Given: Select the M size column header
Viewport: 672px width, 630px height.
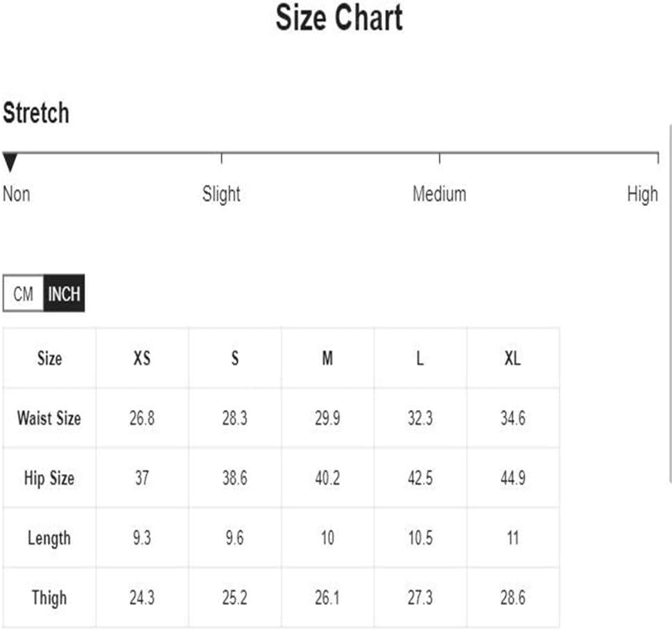Looking at the screenshot, I should [x=328, y=358].
